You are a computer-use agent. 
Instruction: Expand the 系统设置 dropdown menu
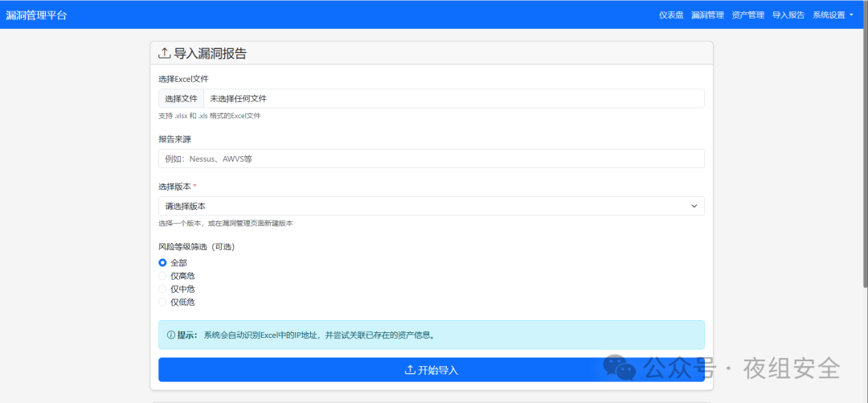pos(833,15)
